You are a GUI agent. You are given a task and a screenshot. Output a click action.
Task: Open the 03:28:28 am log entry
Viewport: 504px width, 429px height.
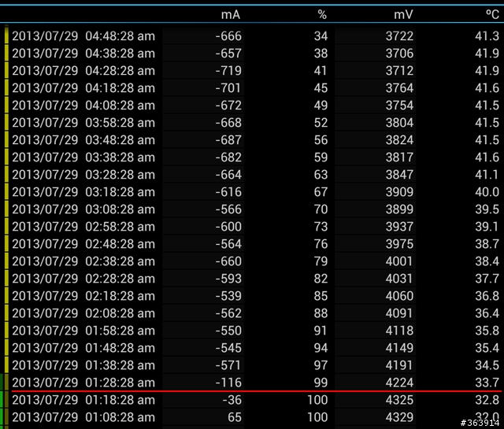click(252, 175)
